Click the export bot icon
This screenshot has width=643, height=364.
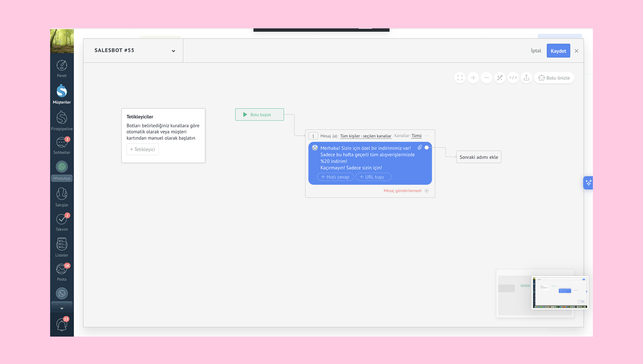[x=526, y=78]
